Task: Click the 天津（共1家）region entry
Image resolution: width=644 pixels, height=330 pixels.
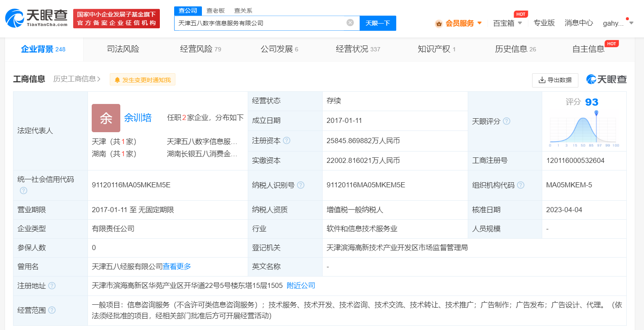Action: click(x=114, y=141)
